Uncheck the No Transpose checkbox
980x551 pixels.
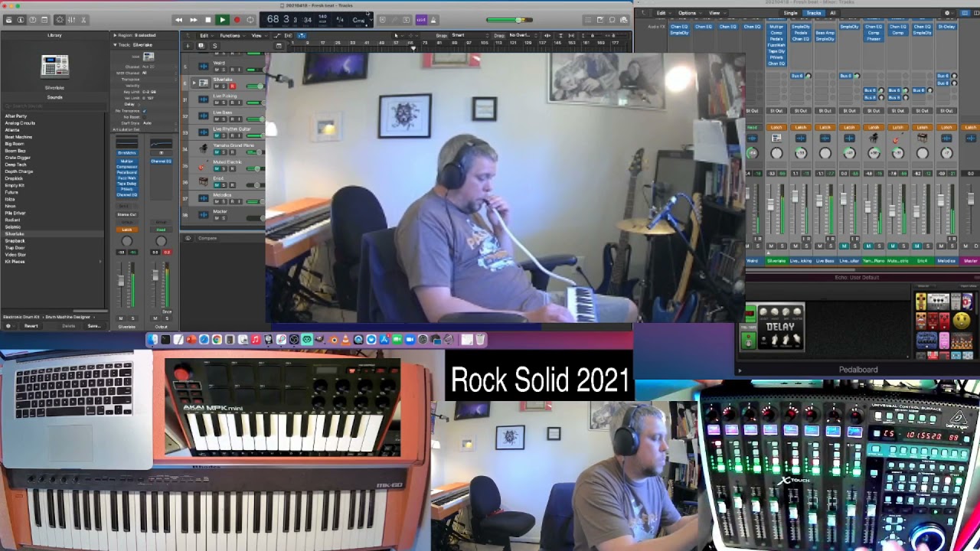coord(144,111)
